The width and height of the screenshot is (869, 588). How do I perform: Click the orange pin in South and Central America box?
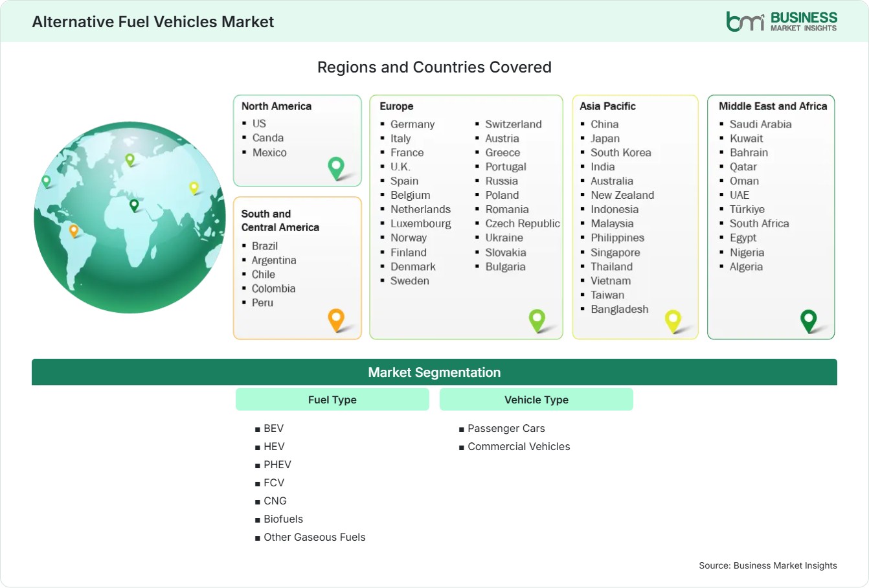[336, 320]
